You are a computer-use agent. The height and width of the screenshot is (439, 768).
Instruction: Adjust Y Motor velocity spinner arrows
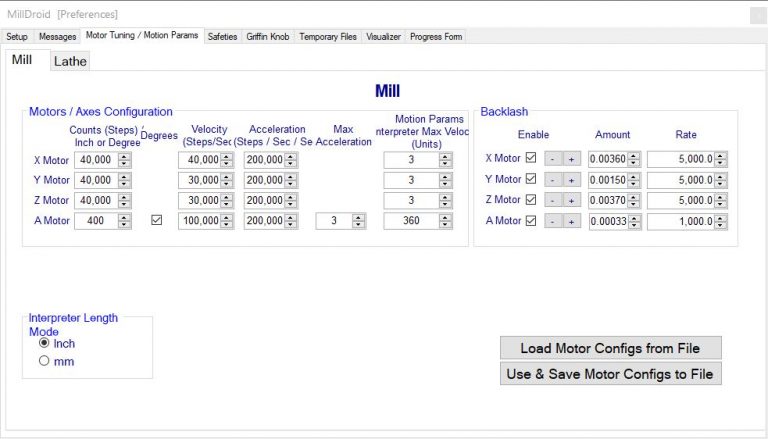pyautogui.click(x=227, y=180)
